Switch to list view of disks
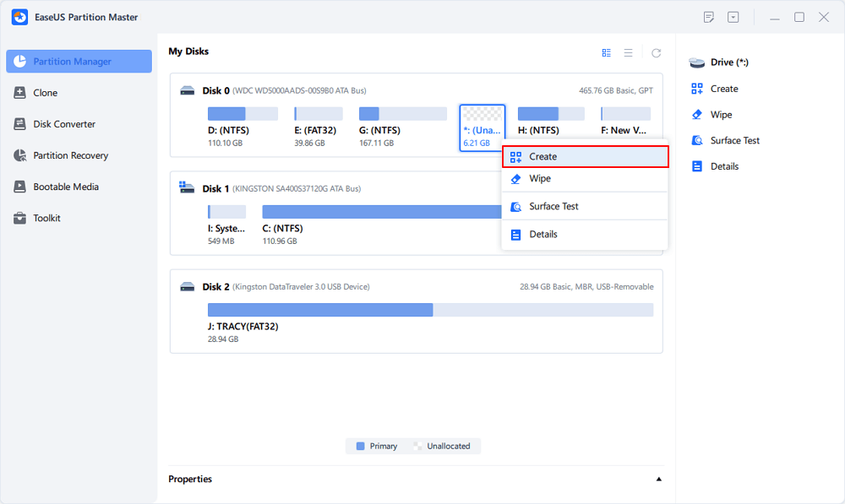 coord(628,52)
